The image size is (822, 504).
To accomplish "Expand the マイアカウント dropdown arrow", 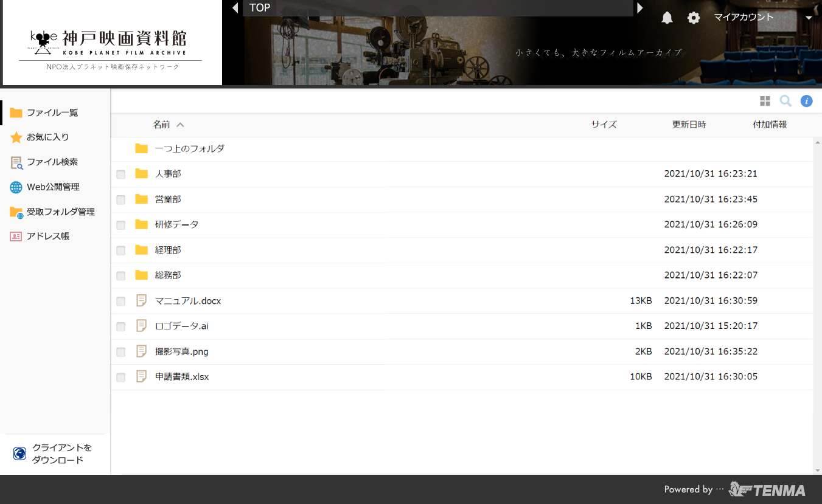I will pos(809,18).
